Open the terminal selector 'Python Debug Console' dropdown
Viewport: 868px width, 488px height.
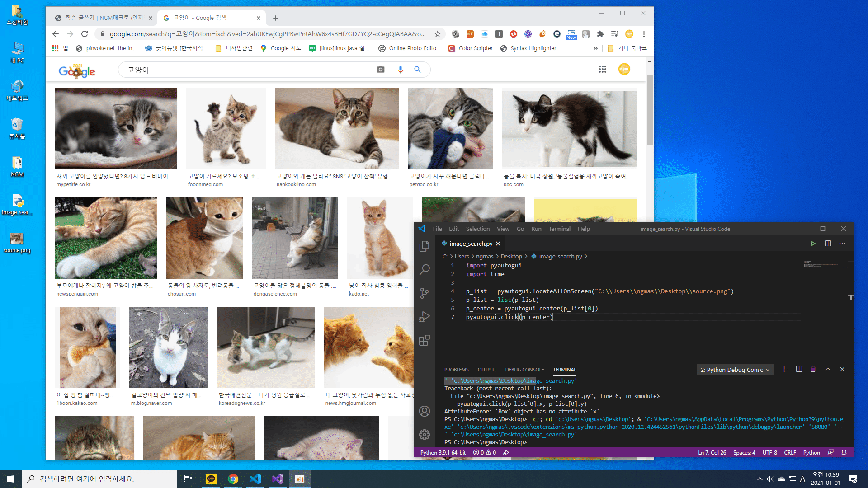[x=735, y=370]
